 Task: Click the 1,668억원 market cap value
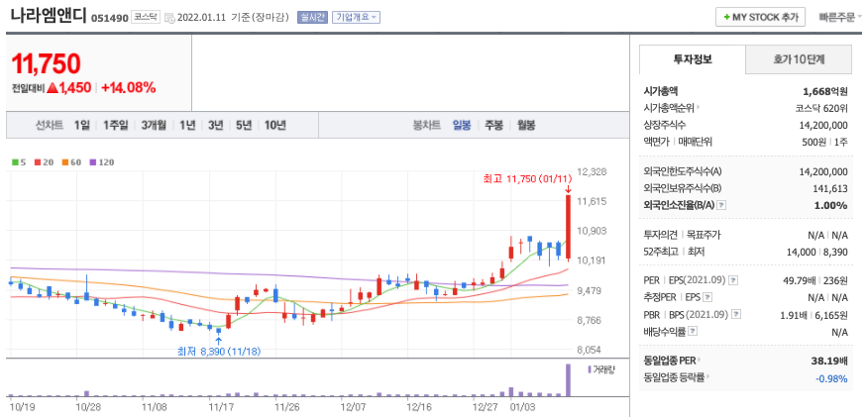click(824, 91)
